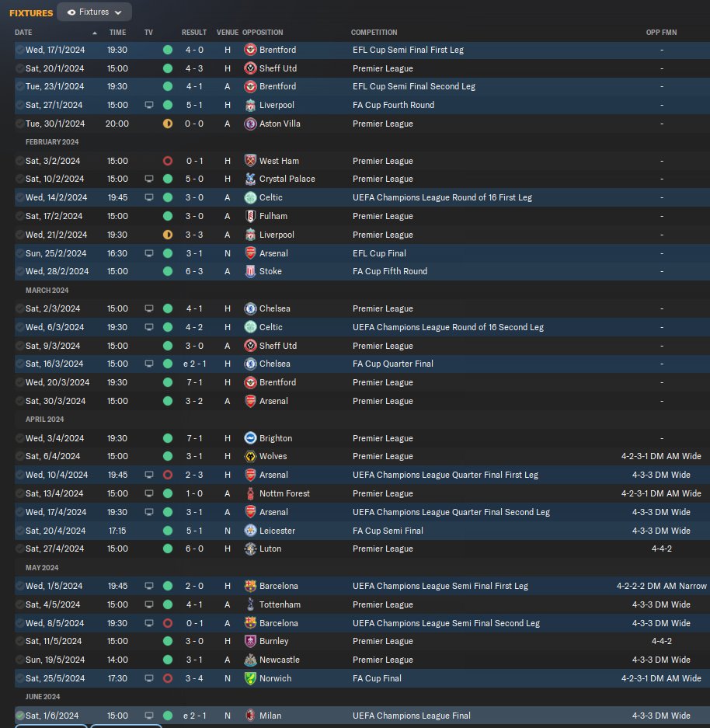Click Stoke club badge
710x728 pixels.
click(x=250, y=271)
